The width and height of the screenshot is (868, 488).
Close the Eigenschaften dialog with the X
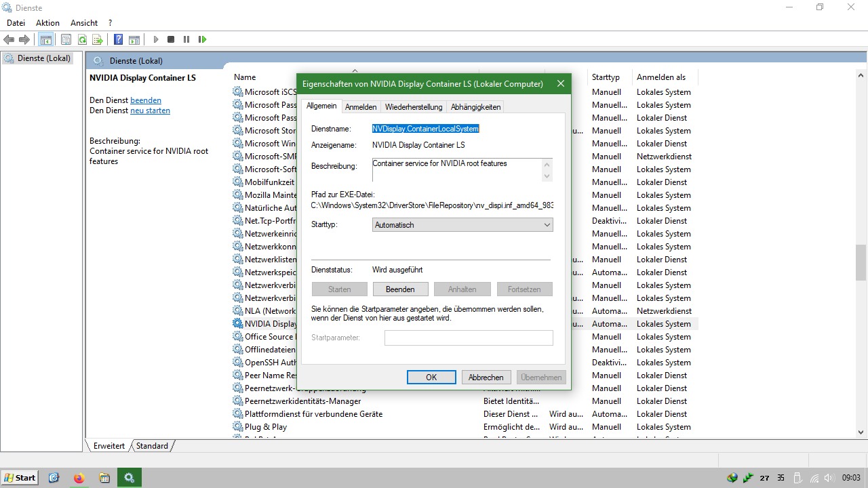tap(561, 84)
